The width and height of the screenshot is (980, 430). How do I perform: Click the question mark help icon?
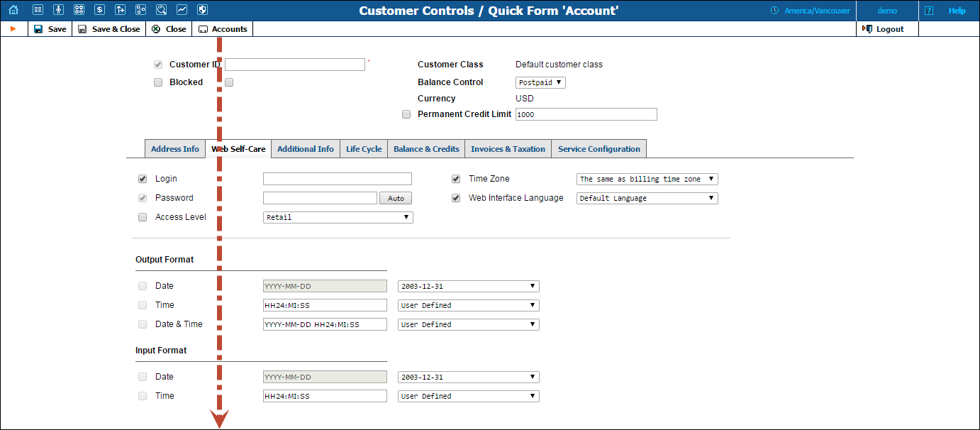pyautogui.click(x=929, y=11)
